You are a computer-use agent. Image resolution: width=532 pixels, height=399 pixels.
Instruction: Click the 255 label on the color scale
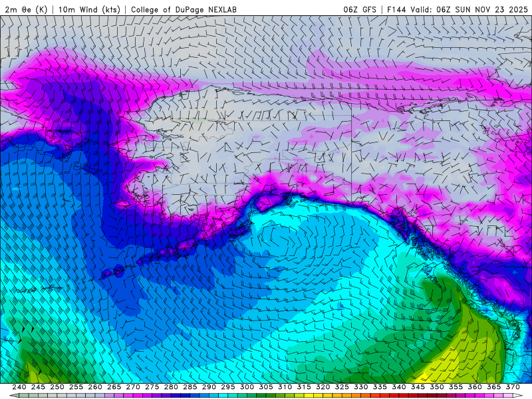[x=76, y=387]
